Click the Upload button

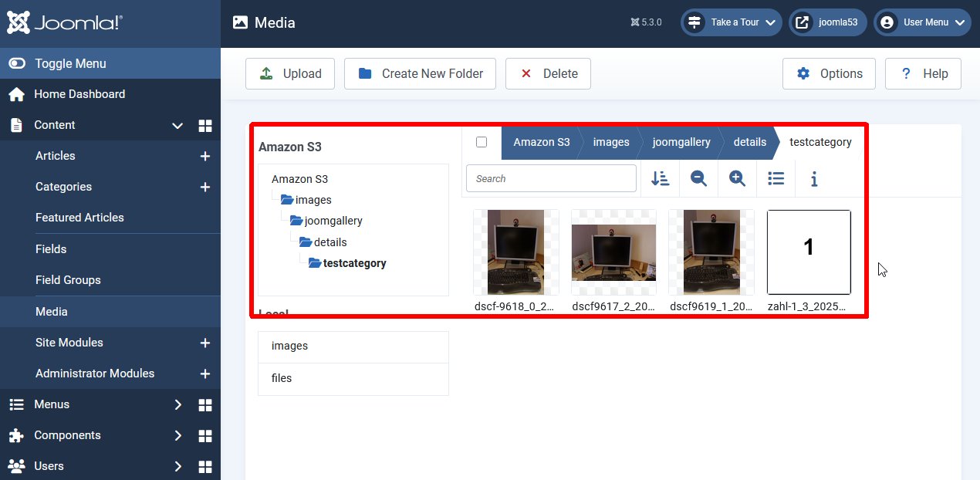[x=290, y=73]
